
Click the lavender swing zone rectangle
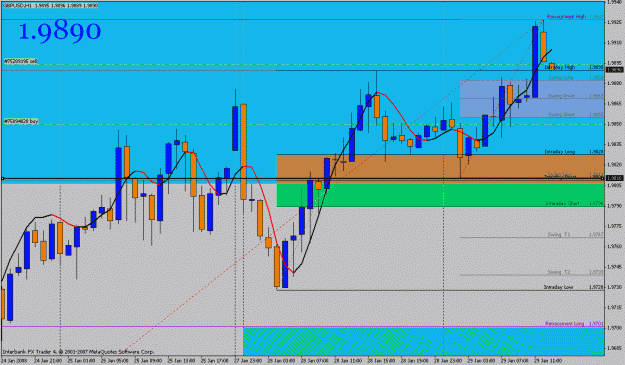[x=532, y=98]
